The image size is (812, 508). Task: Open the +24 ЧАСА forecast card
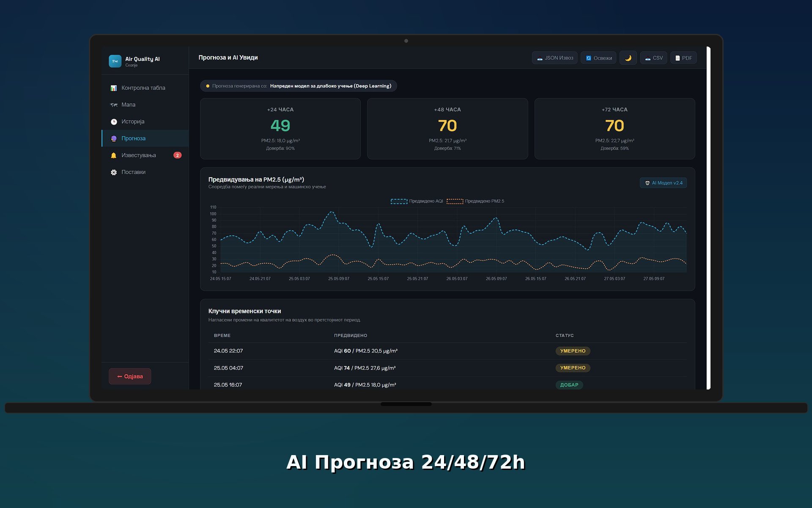[x=280, y=129]
